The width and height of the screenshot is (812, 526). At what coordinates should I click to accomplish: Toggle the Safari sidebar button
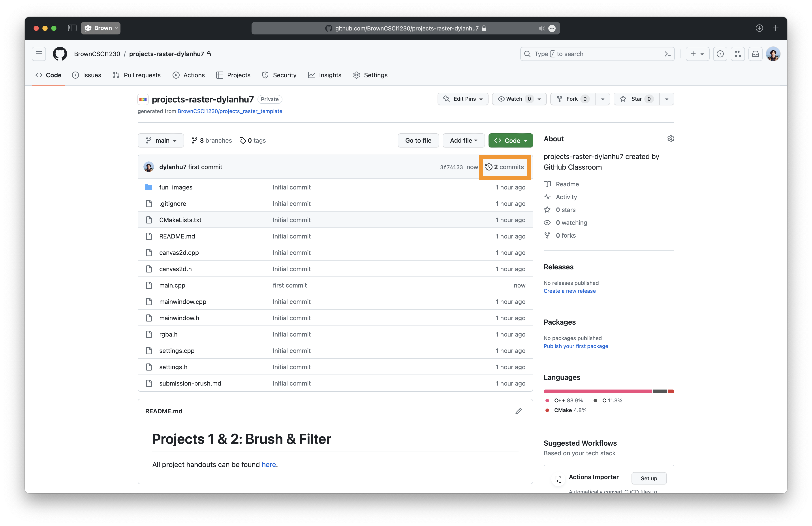click(72, 28)
